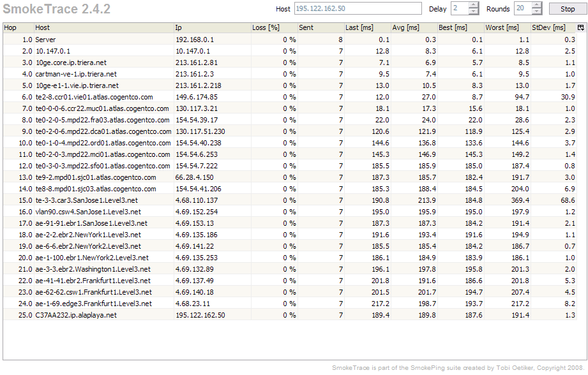Viewport: 588px width, 375px height.
Task: Sort table by Ip column header
Action: (213, 27)
